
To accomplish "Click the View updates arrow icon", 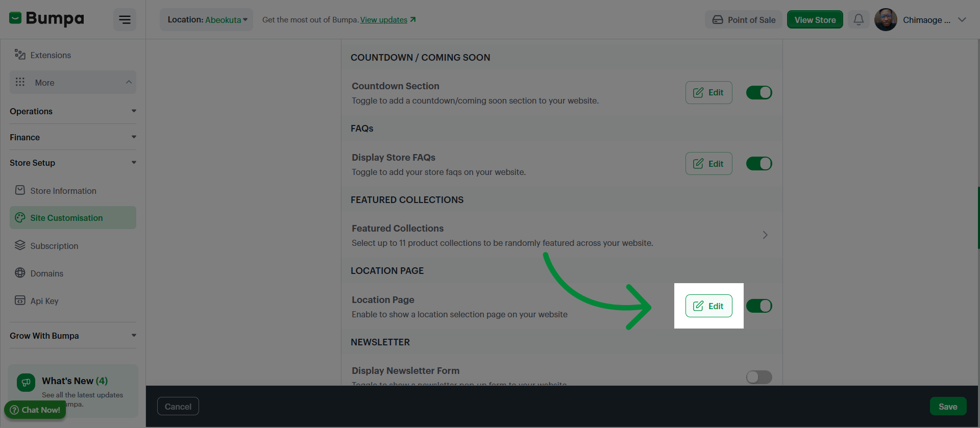I will [x=413, y=20].
